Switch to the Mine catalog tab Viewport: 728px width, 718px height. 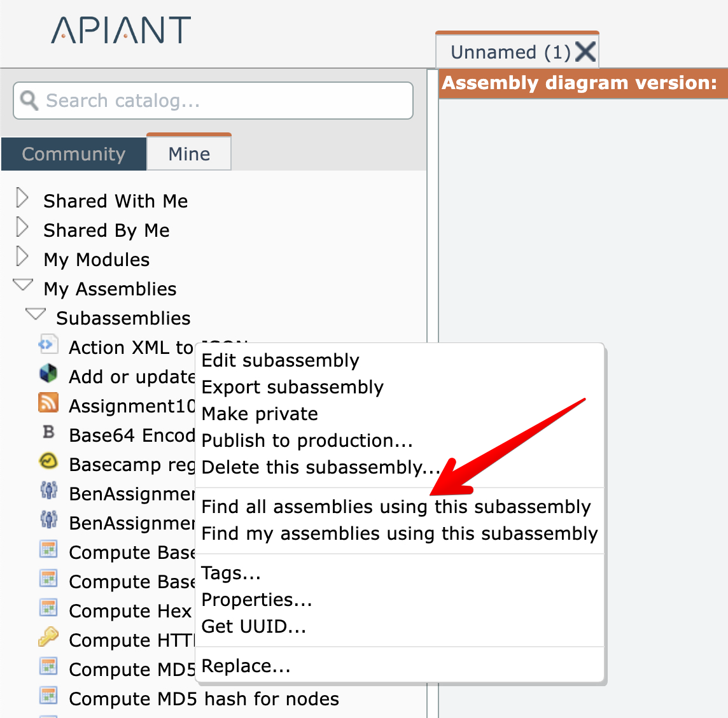coord(189,154)
